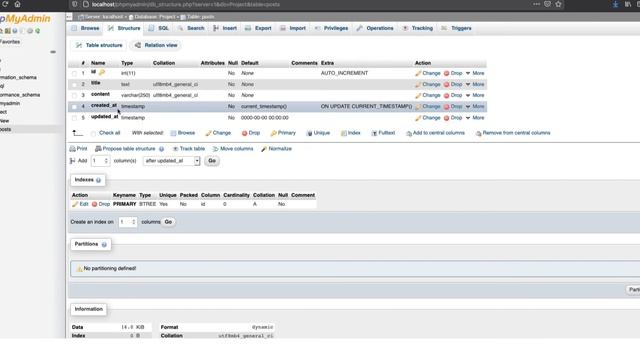This screenshot has height=360, width=640.
Task: Click the Move columns link
Action: coord(233,149)
